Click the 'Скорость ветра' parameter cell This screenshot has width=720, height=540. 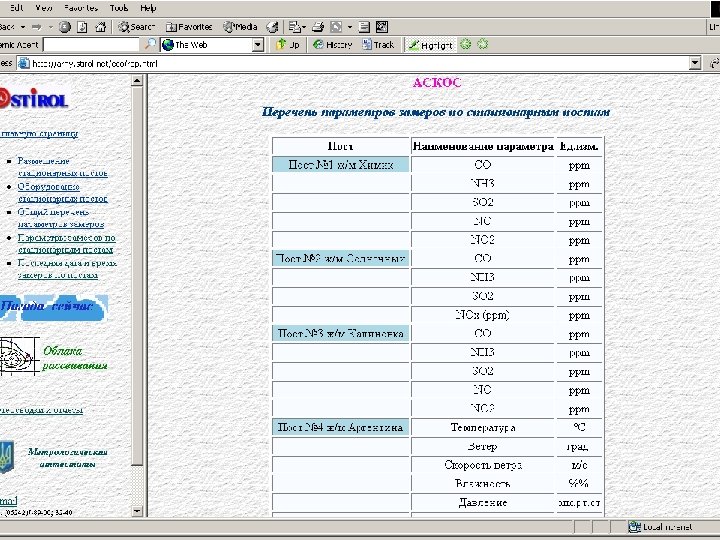coord(483,465)
